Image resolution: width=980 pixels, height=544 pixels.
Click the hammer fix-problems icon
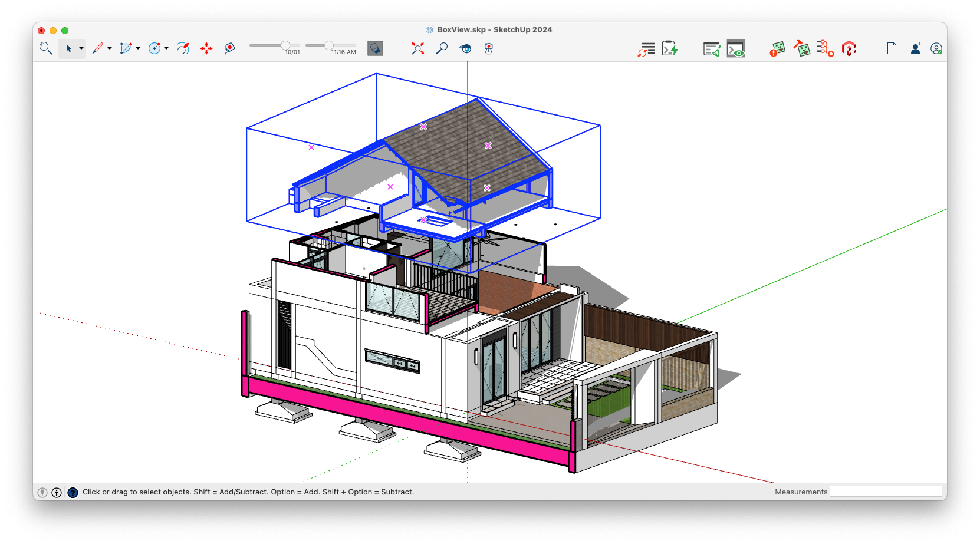(801, 48)
